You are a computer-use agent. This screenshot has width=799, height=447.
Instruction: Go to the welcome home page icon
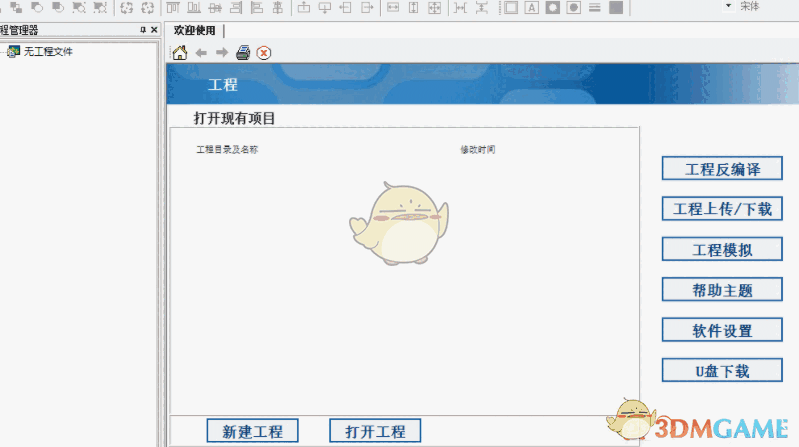[x=179, y=52]
